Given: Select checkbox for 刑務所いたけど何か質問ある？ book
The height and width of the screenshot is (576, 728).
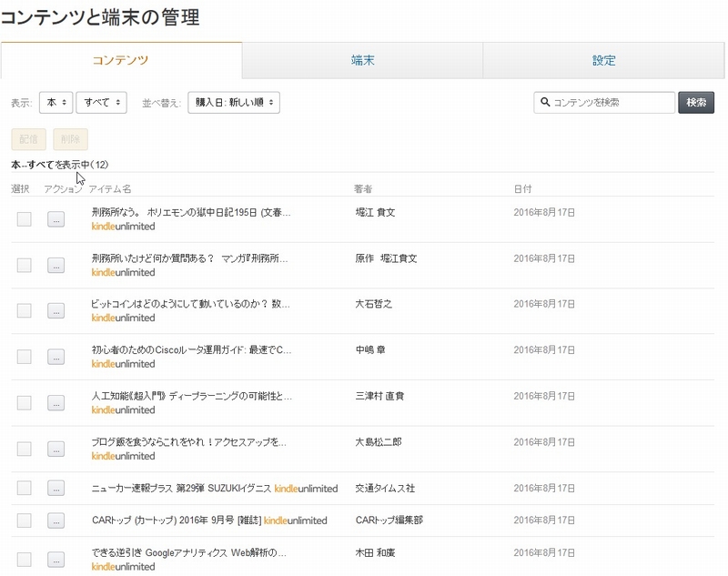Looking at the screenshot, I should 25,265.
